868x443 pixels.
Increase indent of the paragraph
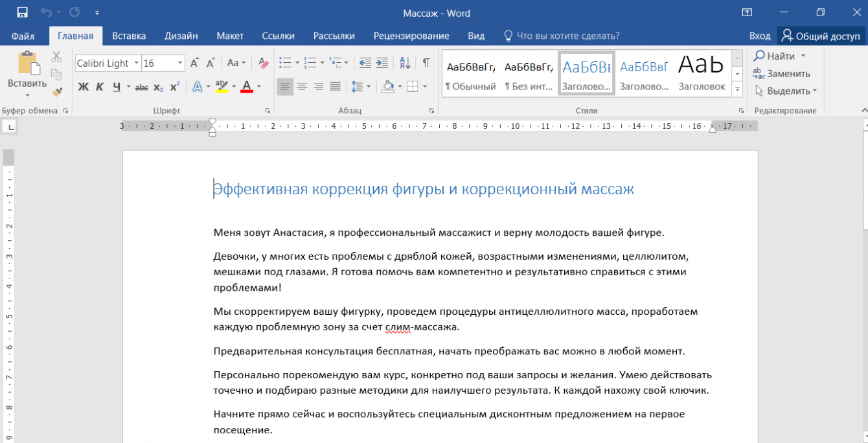tap(382, 63)
